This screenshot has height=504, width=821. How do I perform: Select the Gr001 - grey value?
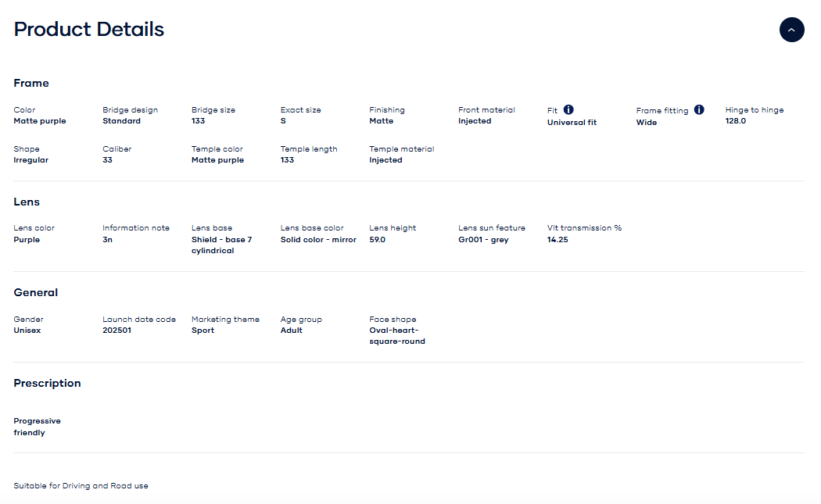pos(483,240)
